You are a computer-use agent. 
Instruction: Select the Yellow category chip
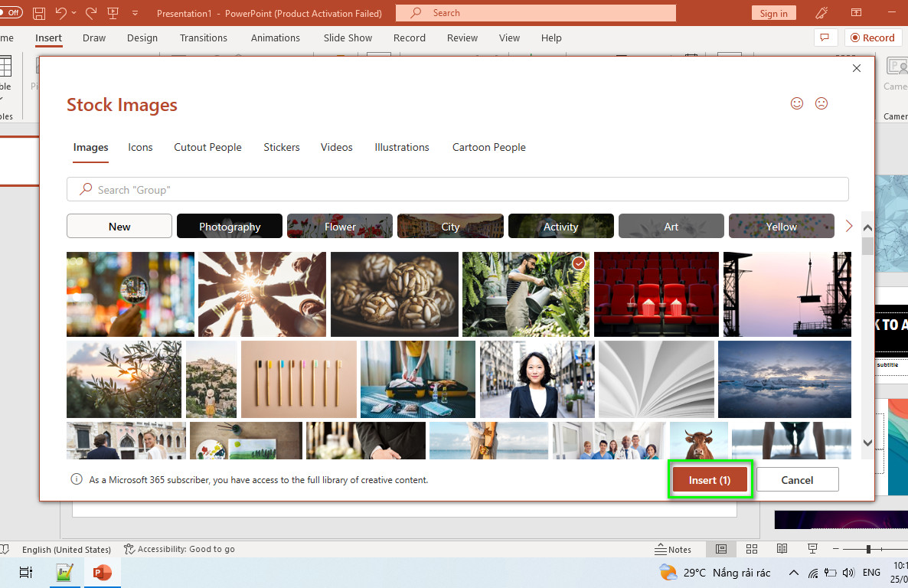[781, 226]
